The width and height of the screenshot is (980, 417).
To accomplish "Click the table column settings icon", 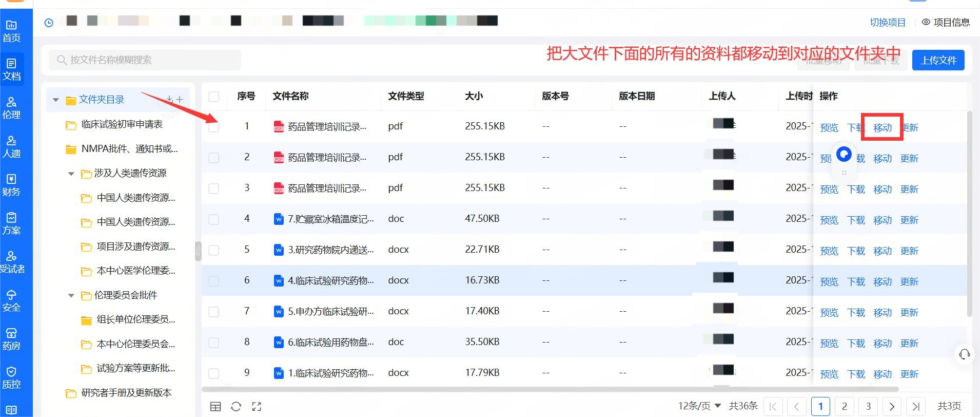I will pyautogui.click(x=215, y=407).
